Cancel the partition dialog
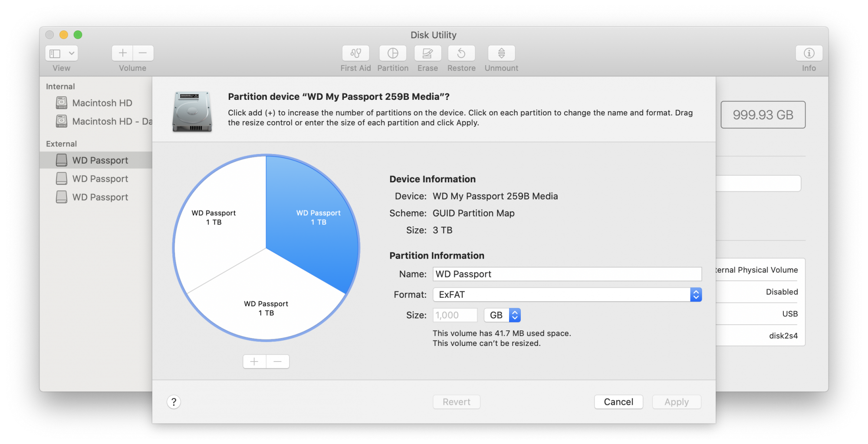This screenshot has width=868, height=444. pyautogui.click(x=618, y=402)
